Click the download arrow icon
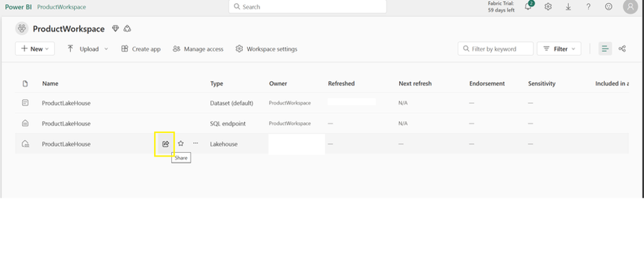 [568, 7]
